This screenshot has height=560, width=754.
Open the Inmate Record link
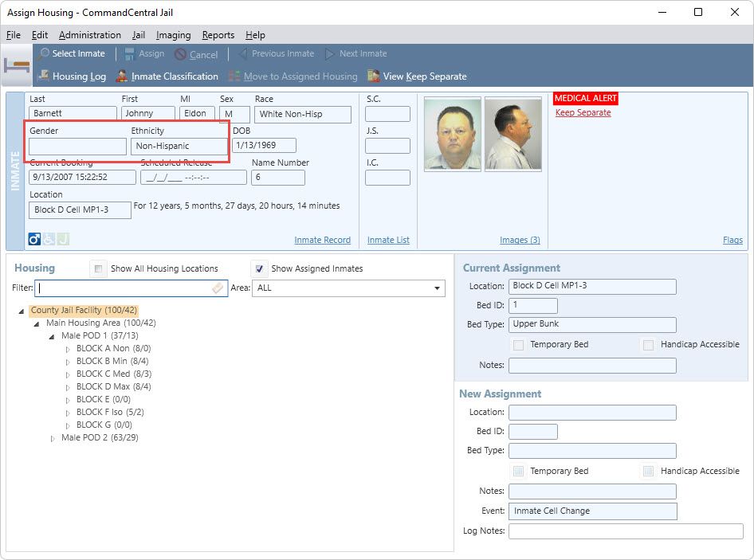(x=322, y=240)
